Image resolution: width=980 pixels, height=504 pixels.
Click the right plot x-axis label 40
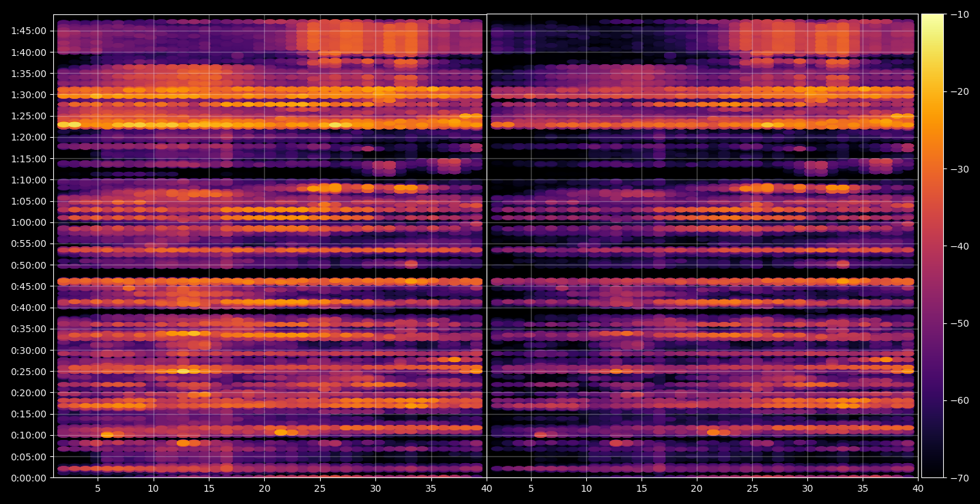pos(918,489)
